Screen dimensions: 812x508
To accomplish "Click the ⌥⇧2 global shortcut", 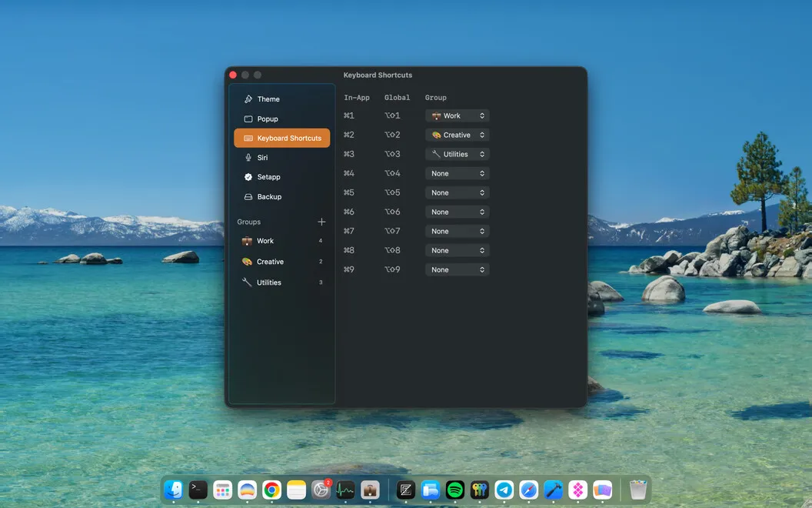I will 392,135.
